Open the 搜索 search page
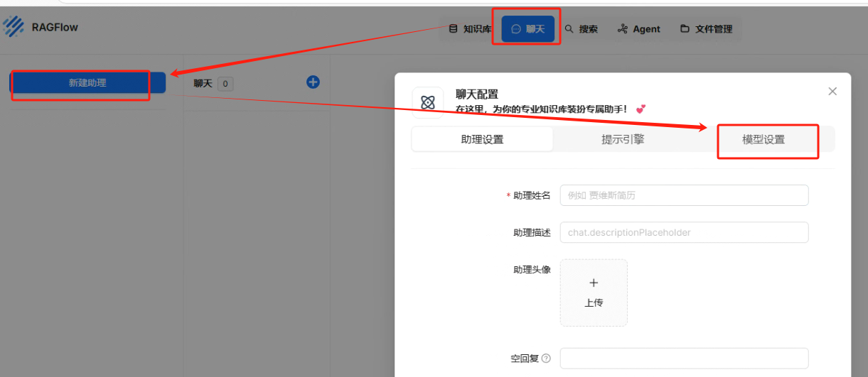 coord(581,29)
